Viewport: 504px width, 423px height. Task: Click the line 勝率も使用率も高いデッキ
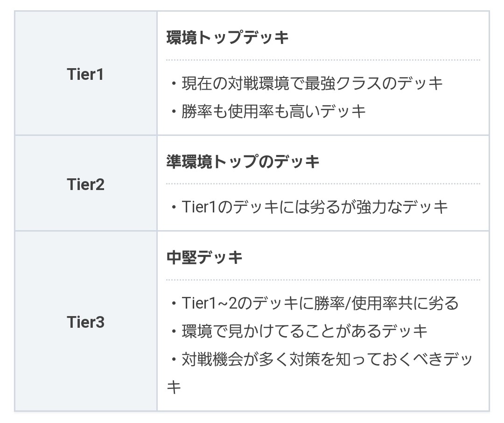click(273, 112)
